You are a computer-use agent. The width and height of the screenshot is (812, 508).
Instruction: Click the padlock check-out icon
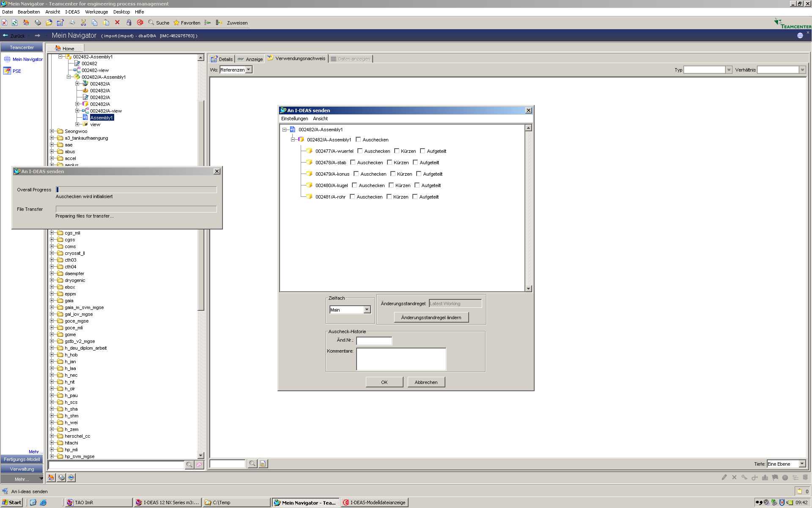129,23
